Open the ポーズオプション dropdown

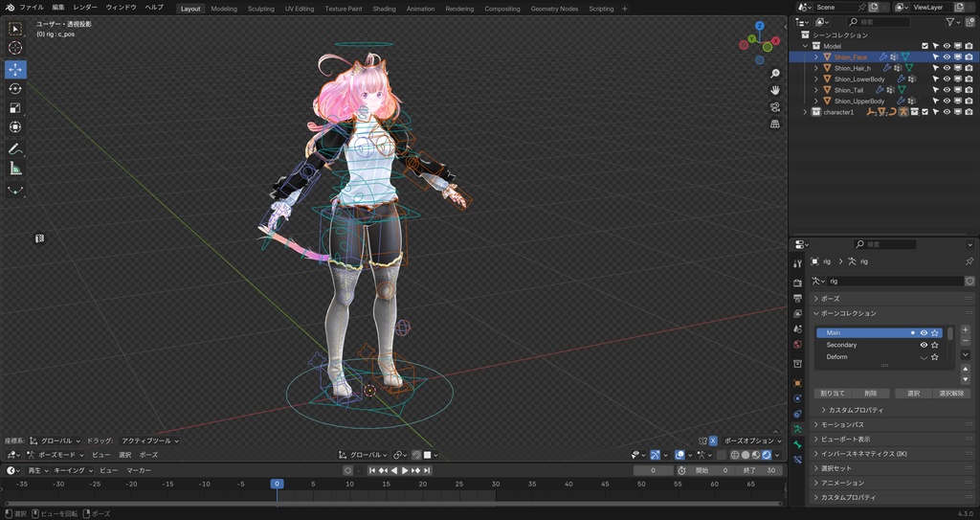tap(752, 441)
